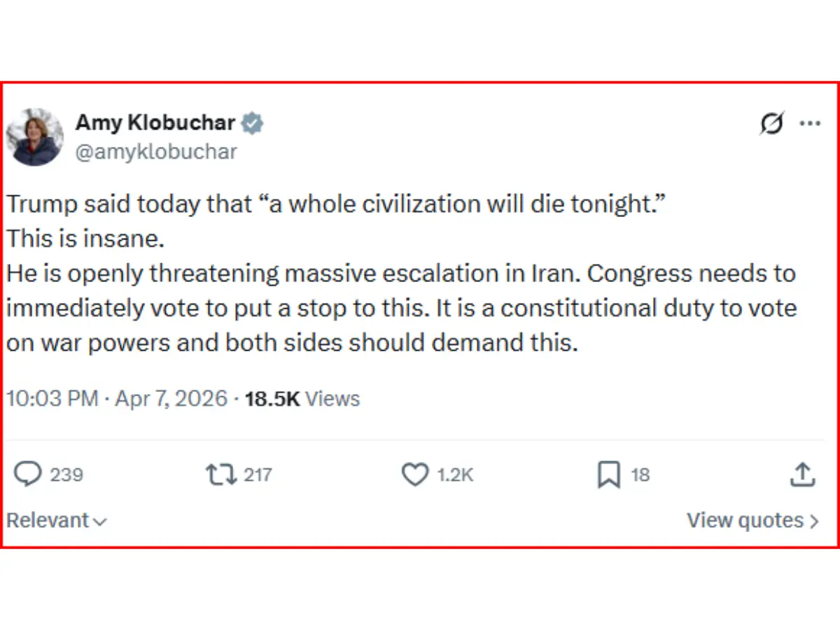Open Amy Klobuchar's profile avatar photo
This screenshot has width=840, height=630.
pyautogui.click(x=34, y=136)
